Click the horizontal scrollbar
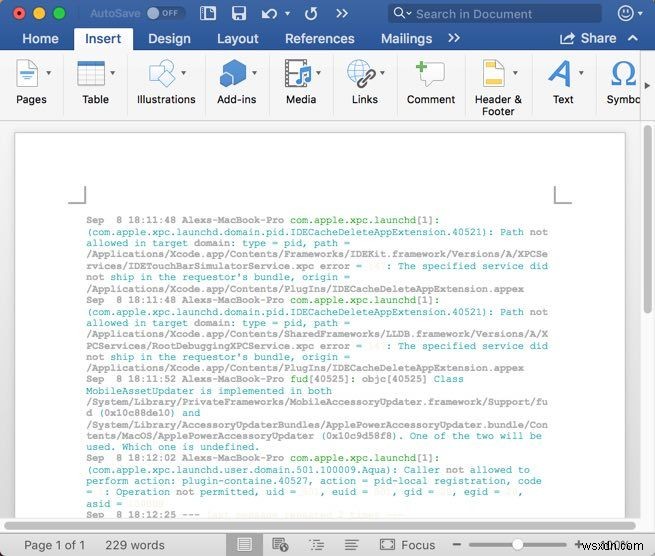The image size is (655, 556). tap(320, 525)
